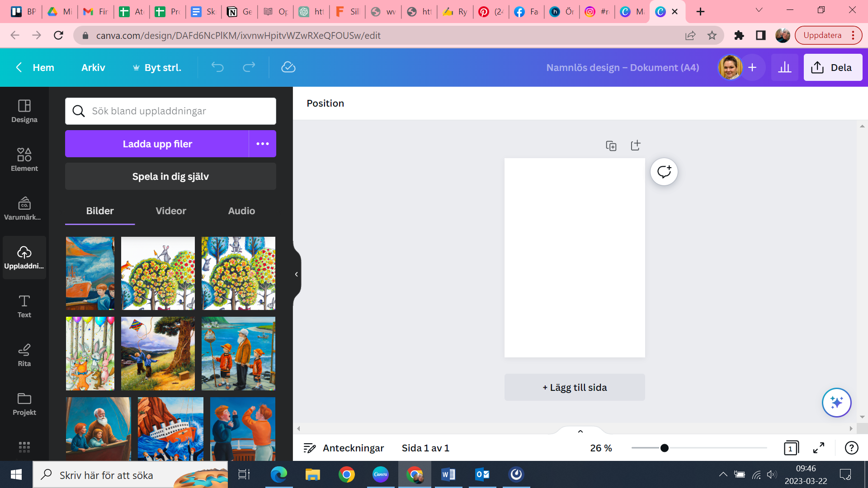Open the Position option
This screenshot has height=488, width=868.
325,103
